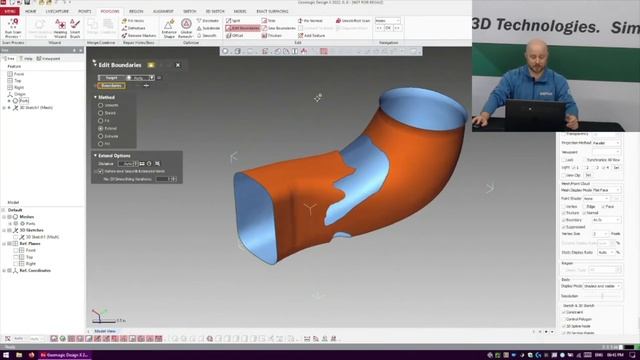Collapse the Extend Options section
Screen dimensions: 640x360
(96, 156)
